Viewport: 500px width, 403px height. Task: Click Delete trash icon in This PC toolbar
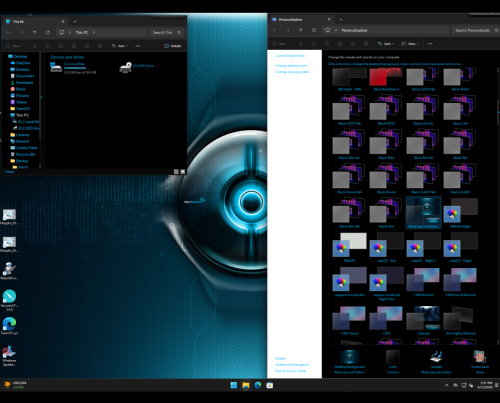point(100,46)
